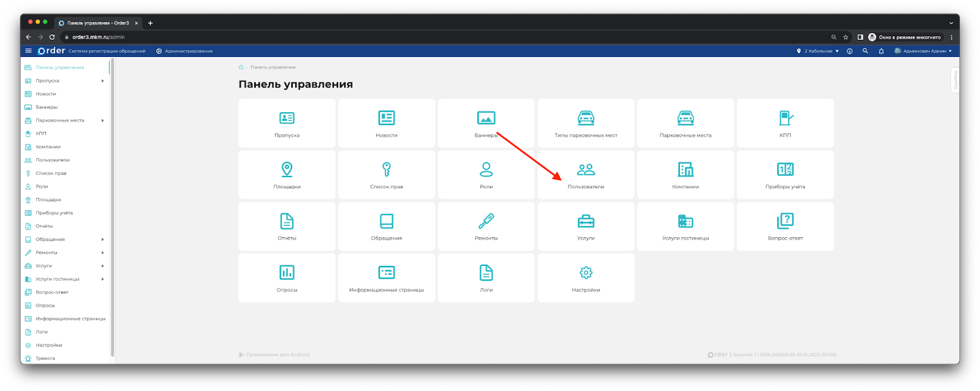Image resolution: width=980 pixels, height=391 pixels.
Task: Click the notifications bell icon in header
Action: (881, 51)
